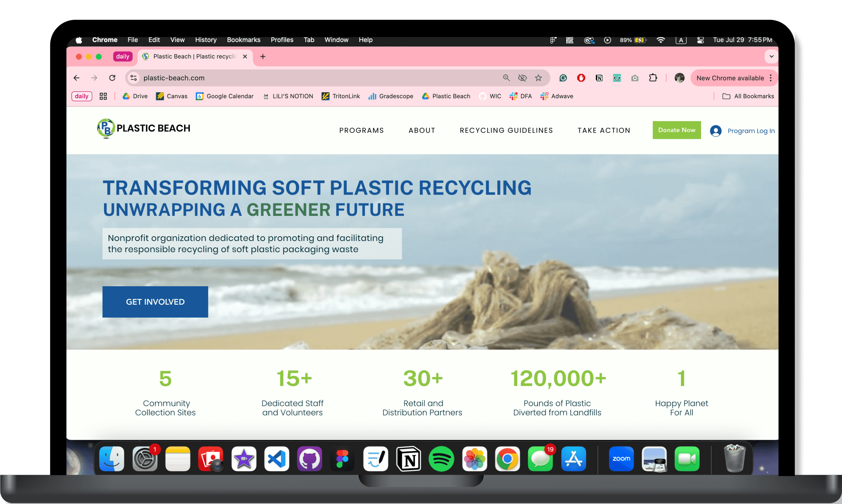842x504 pixels.
Task: Bookmark this page with star icon
Action: (x=538, y=78)
